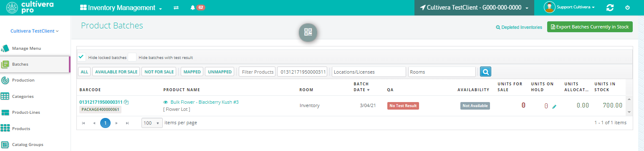Uncheck Hide locked batches checkbox
Screen dimensions: 644x151
pyautogui.click(x=82, y=57)
